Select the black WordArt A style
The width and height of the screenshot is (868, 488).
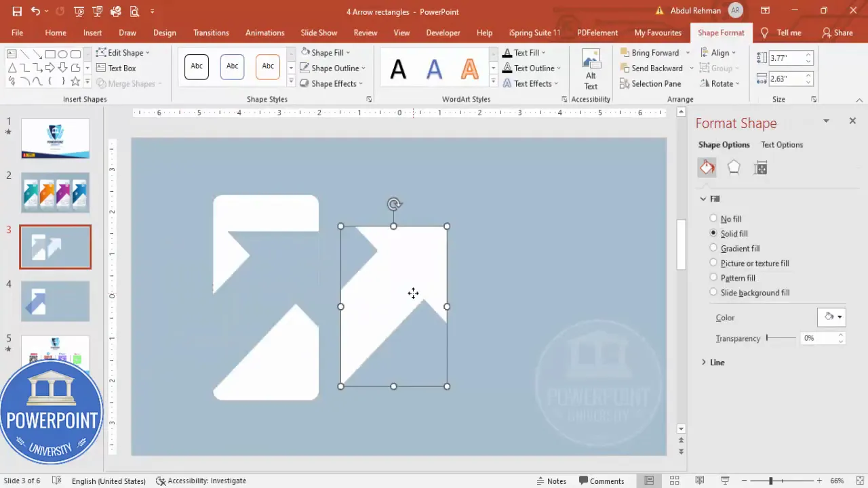click(398, 68)
